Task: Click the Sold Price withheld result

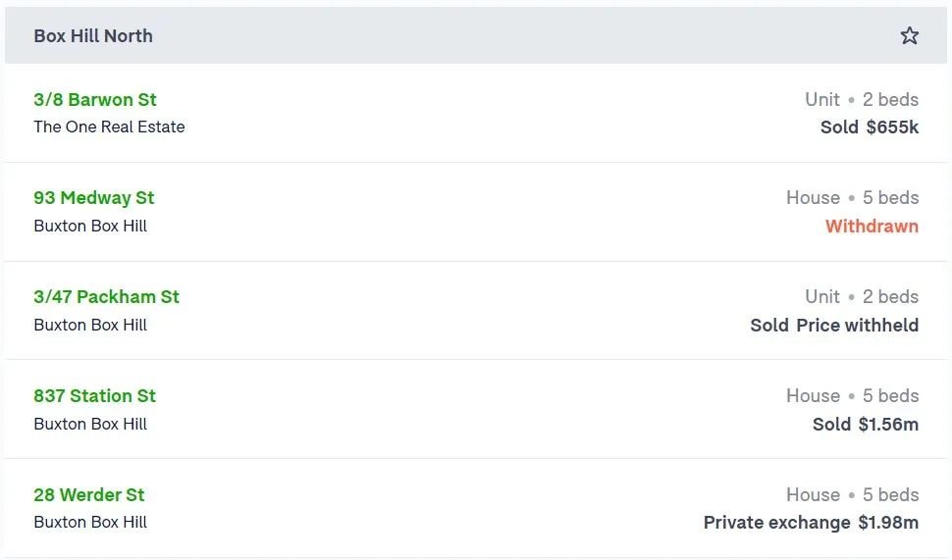Action: (x=834, y=326)
